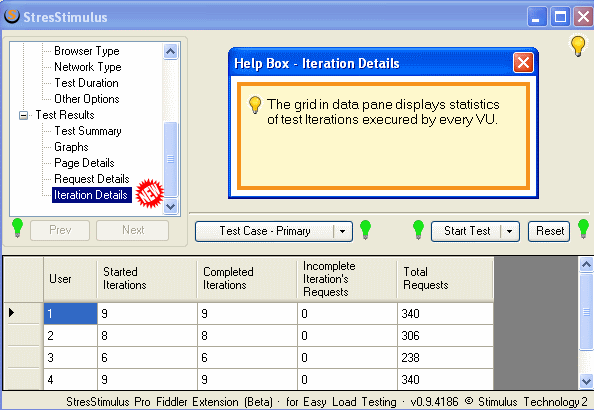Start the test with Start Test button
This screenshot has height=410, width=594.
coord(467,231)
